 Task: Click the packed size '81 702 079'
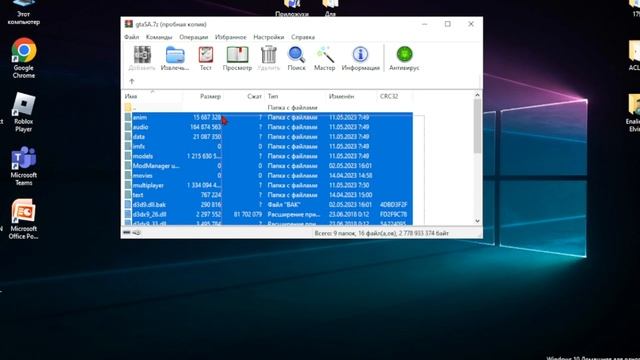[x=248, y=214]
